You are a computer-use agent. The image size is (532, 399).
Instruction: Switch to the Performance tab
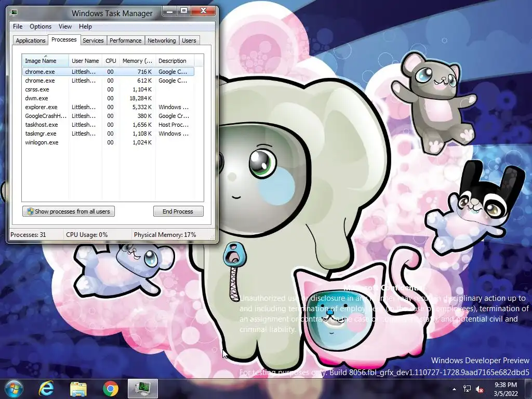tap(126, 41)
